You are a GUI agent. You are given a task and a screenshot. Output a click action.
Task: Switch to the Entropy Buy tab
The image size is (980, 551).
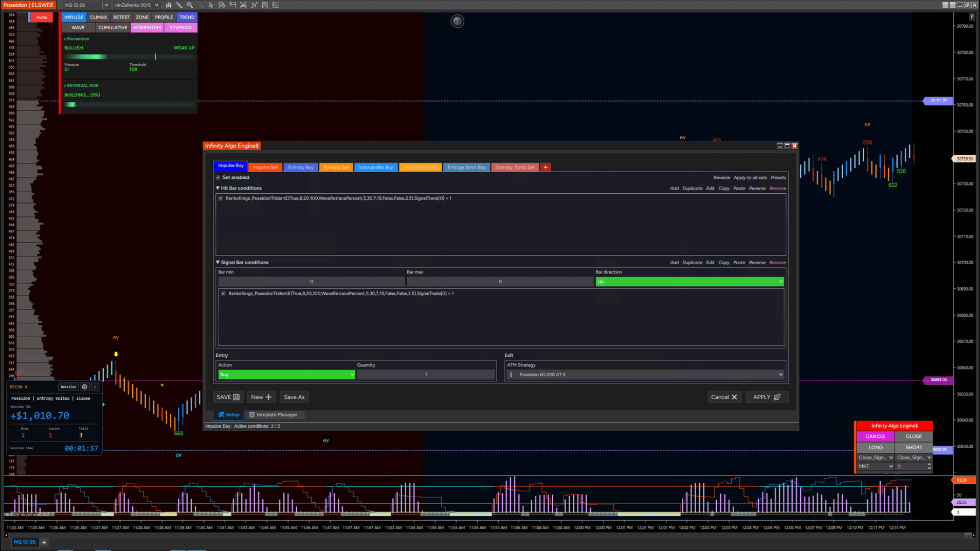301,167
